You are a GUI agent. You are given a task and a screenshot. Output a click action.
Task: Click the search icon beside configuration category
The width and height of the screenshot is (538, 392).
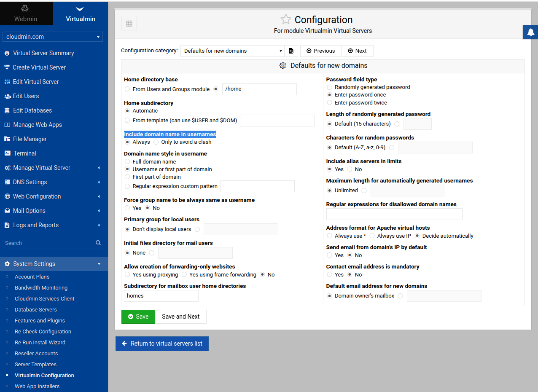(291, 51)
